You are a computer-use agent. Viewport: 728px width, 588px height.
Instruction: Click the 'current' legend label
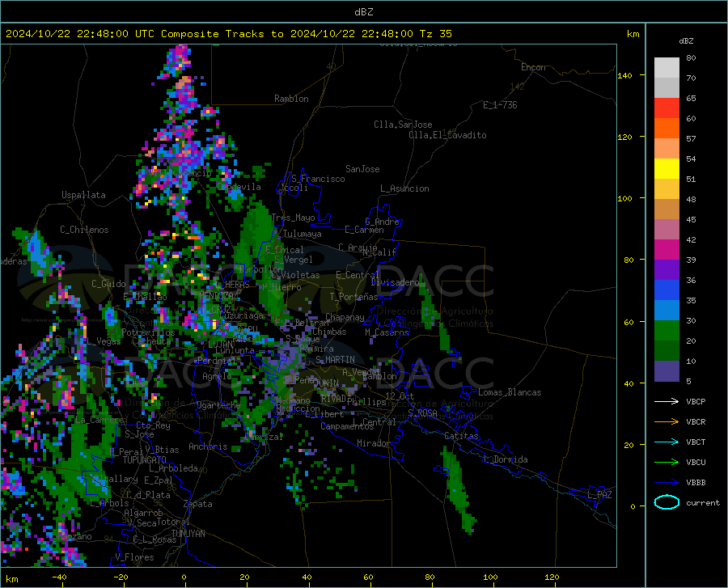tap(703, 502)
